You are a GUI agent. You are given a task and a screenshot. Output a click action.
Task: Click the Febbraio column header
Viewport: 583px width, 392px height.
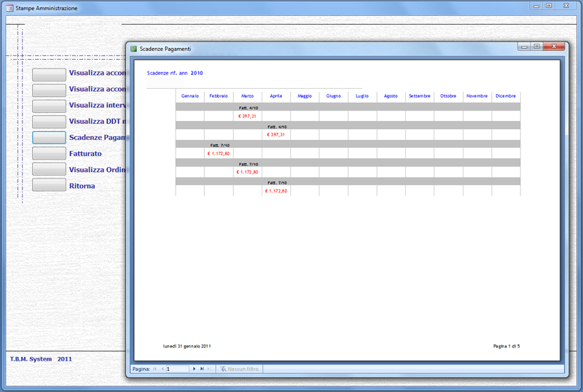[219, 96]
